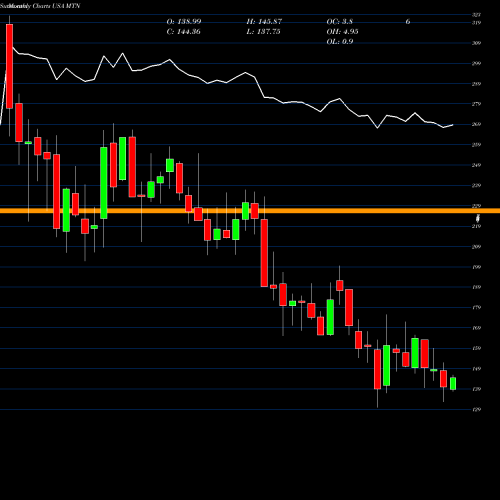Click the 199 price axis label
Viewport: 500px width, 500px height.
(476, 267)
